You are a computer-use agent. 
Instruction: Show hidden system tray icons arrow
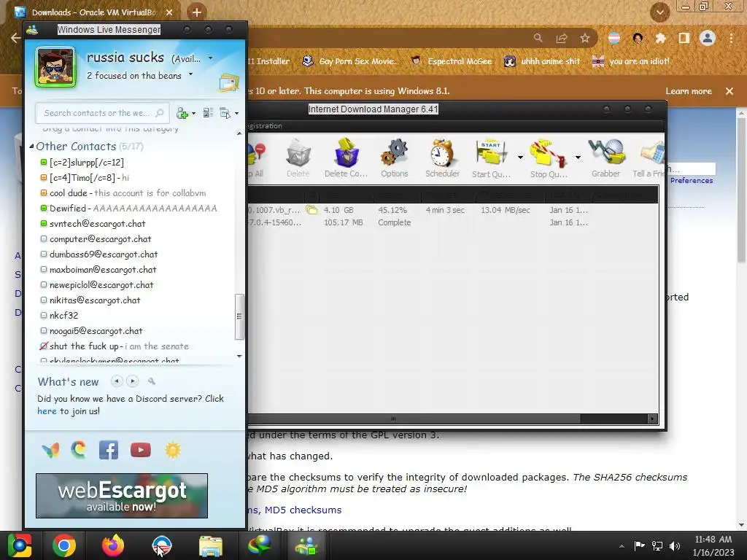click(622, 547)
